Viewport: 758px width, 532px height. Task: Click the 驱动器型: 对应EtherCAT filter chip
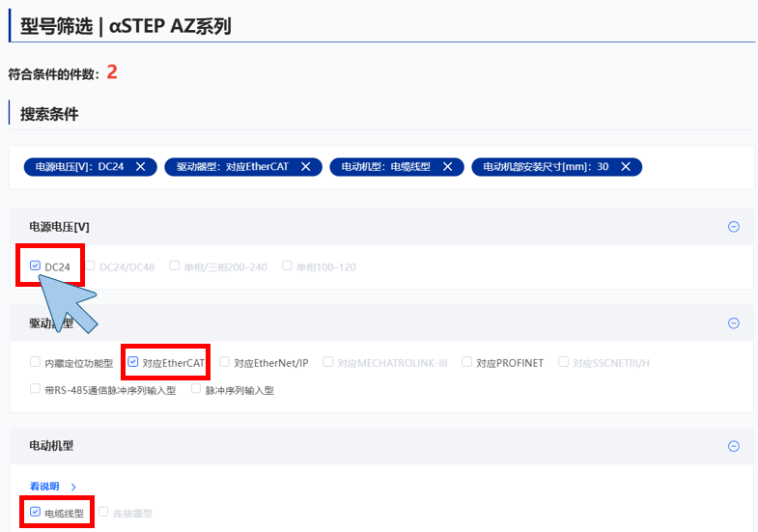coord(232,167)
